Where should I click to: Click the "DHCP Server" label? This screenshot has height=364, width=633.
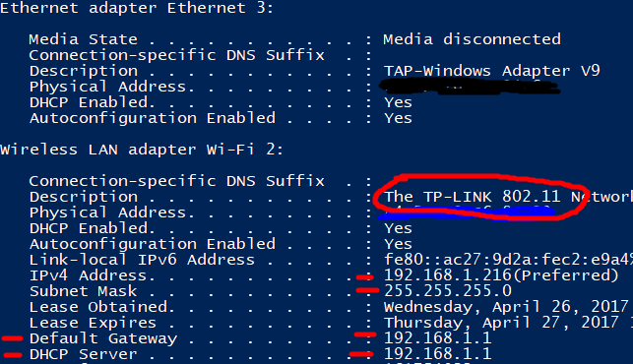point(83,354)
